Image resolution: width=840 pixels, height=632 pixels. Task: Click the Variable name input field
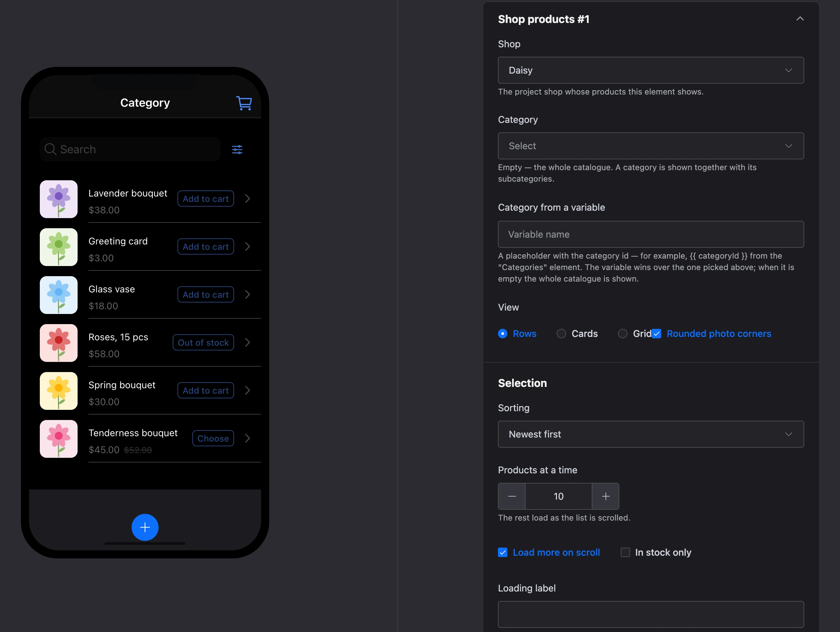click(x=650, y=234)
